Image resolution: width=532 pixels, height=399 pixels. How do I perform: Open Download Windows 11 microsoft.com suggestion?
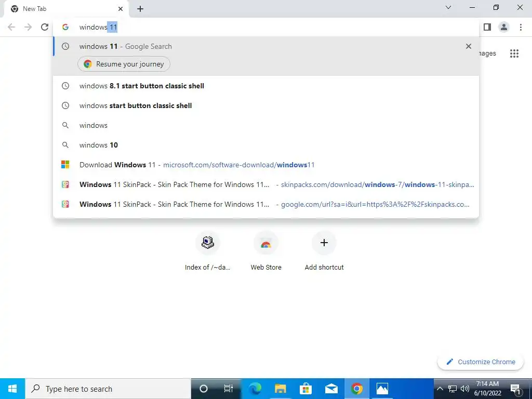[266, 165]
